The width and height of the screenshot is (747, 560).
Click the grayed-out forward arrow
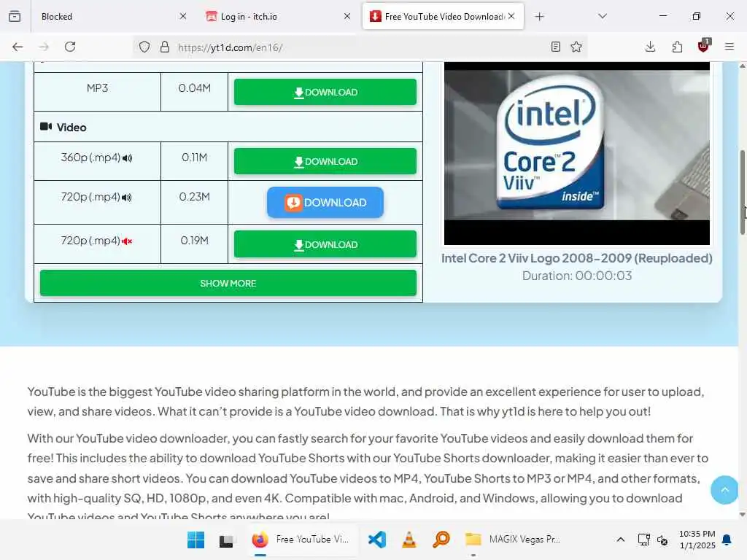pyautogui.click(x=44, y=47)
